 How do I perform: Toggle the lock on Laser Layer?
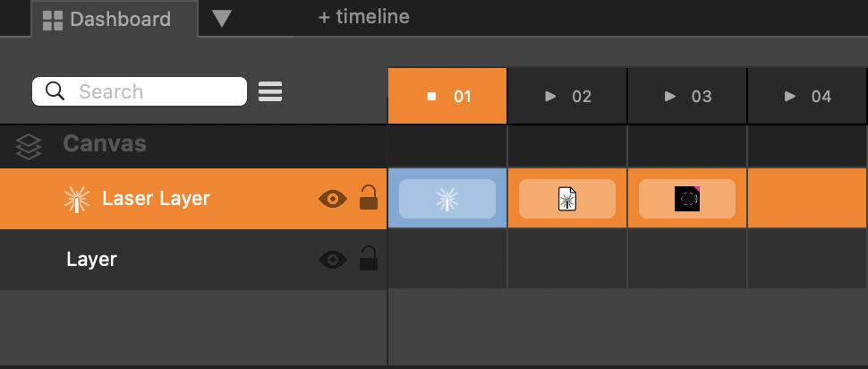[368, 198]
